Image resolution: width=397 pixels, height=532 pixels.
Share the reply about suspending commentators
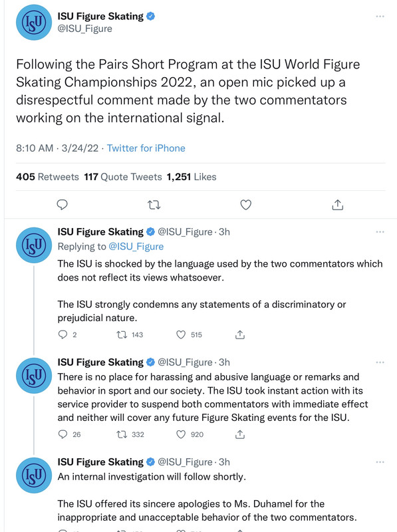click(240, 435)
